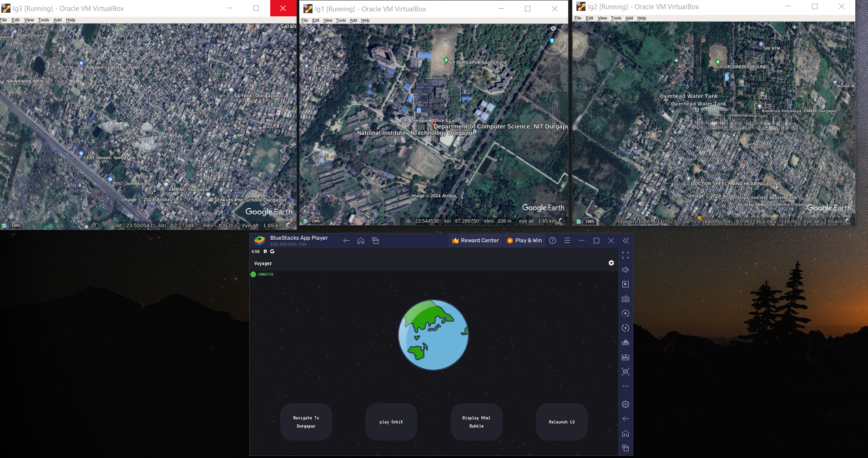Click the Play & Win button
The height and width of the screenshot is (458, 868).
[x=524, y=241]
